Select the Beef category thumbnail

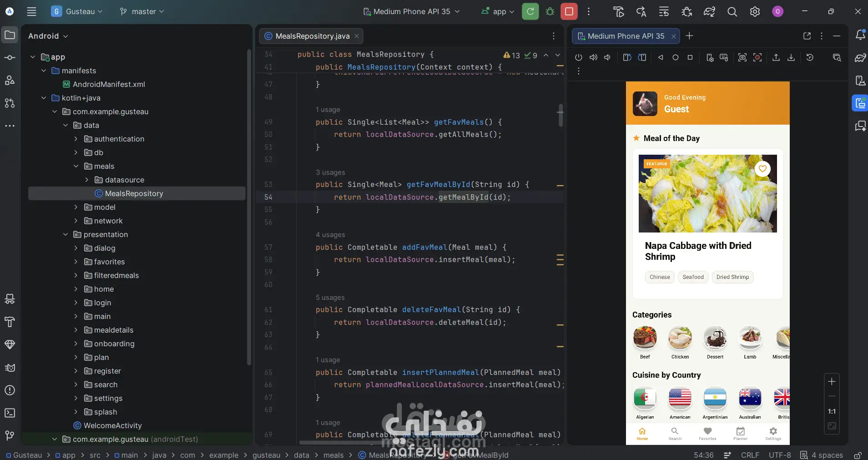[645, 338]
